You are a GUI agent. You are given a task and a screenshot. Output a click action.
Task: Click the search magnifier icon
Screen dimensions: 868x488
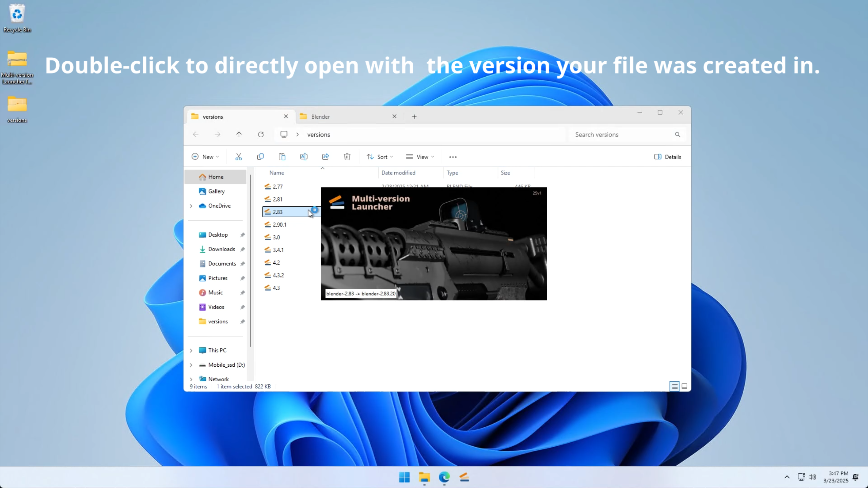677,135
